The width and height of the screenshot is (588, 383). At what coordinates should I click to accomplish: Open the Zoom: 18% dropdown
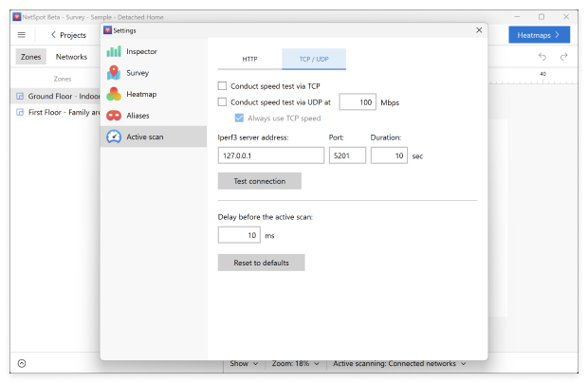pyautogui.click(x=295, y=363)
